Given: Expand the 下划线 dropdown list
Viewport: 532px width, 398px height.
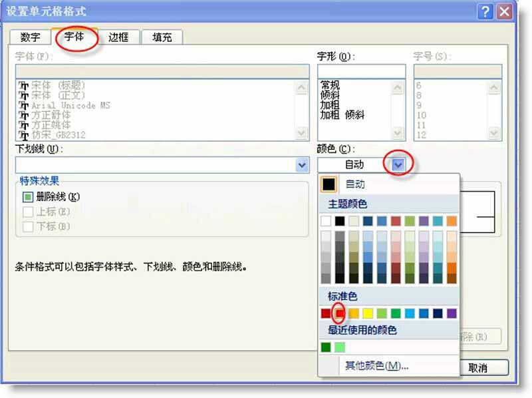Looking at the screenshot, I should pyautogui.click(x=302, y=164).
